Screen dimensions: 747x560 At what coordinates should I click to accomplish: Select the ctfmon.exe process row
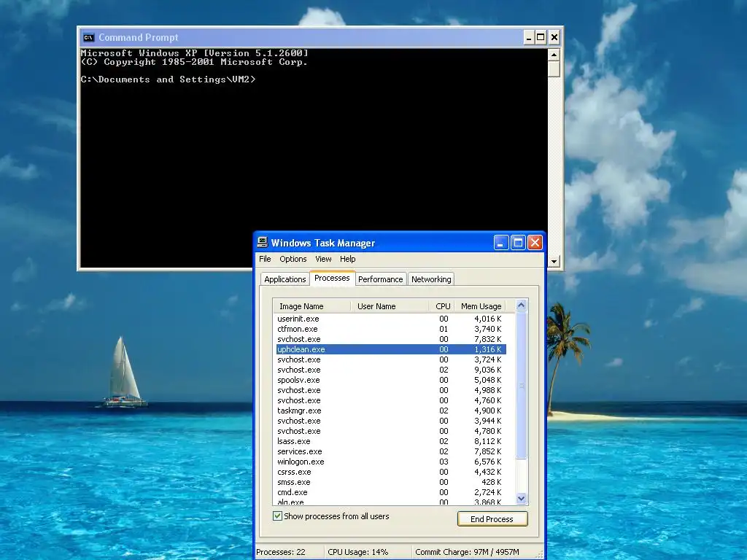(391, 329)
